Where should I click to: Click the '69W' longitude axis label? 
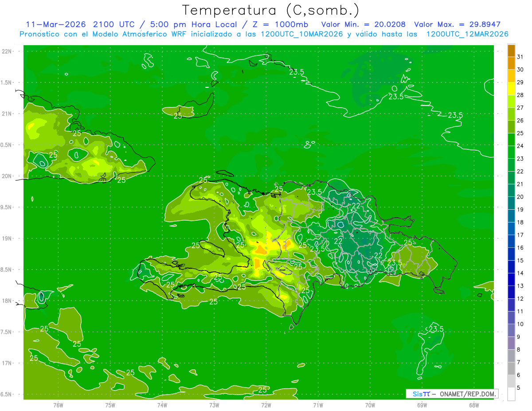[422, 405]
